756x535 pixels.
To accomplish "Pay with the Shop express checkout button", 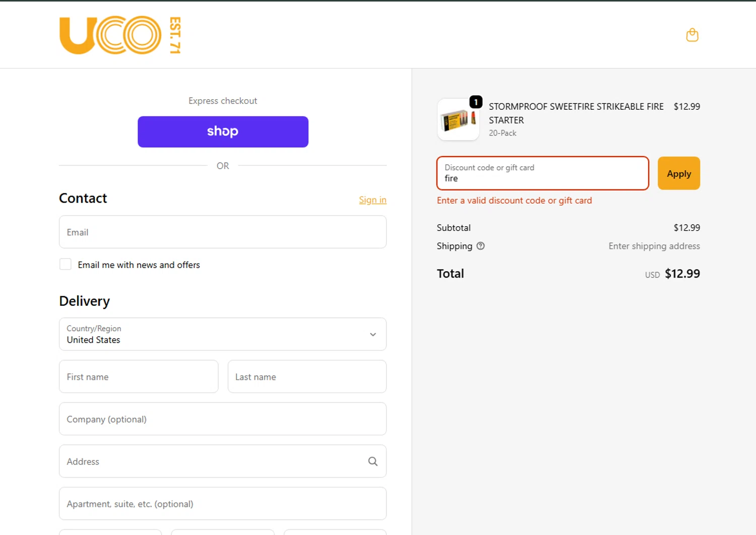I will coord(223,132).
